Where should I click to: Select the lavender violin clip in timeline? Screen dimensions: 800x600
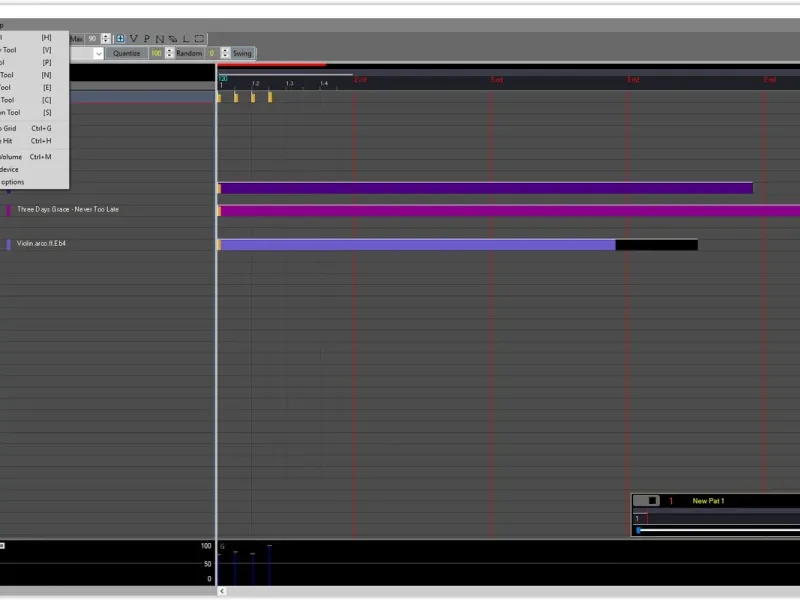click(417, 245)
